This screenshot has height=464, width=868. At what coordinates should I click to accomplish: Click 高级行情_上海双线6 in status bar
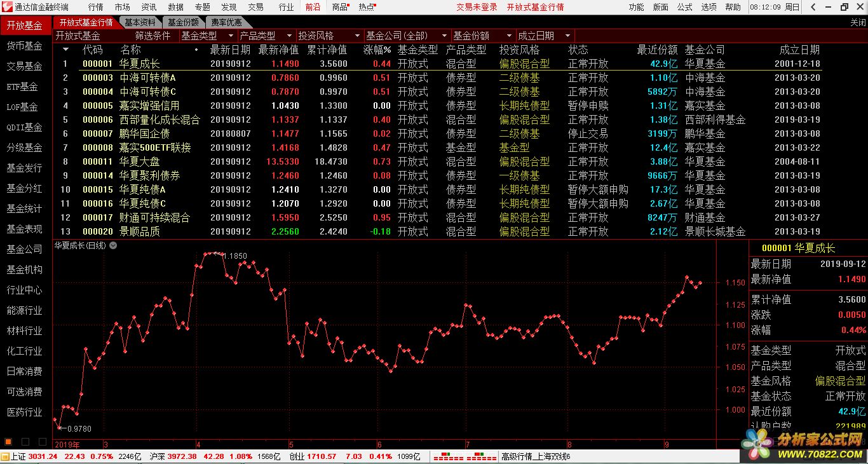pos(536,456)
